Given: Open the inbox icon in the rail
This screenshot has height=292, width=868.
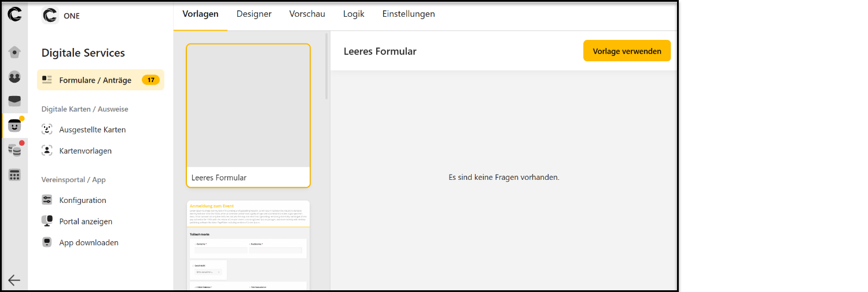Looking at the screenshot, I should (14, 101).
